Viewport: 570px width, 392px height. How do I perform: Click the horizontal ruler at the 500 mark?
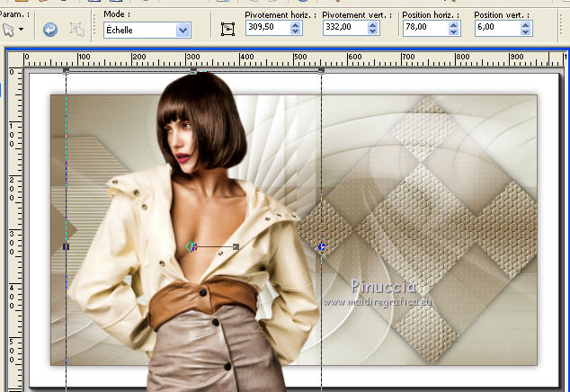(x=300, y=58)
